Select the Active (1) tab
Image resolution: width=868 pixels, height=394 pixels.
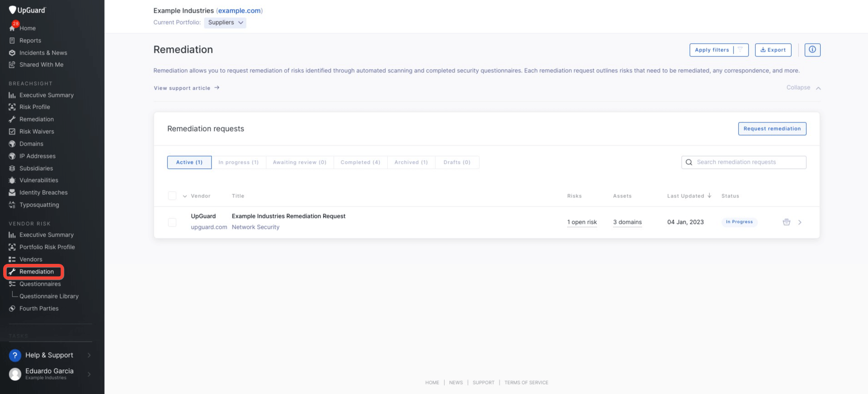(x=189, y=162)
